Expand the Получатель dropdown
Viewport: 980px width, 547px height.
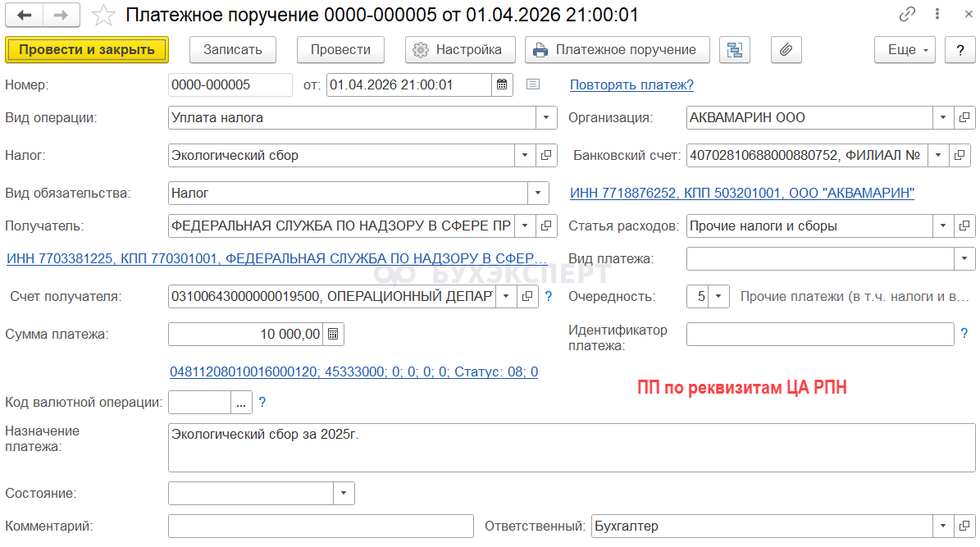[x=525, y=226]
